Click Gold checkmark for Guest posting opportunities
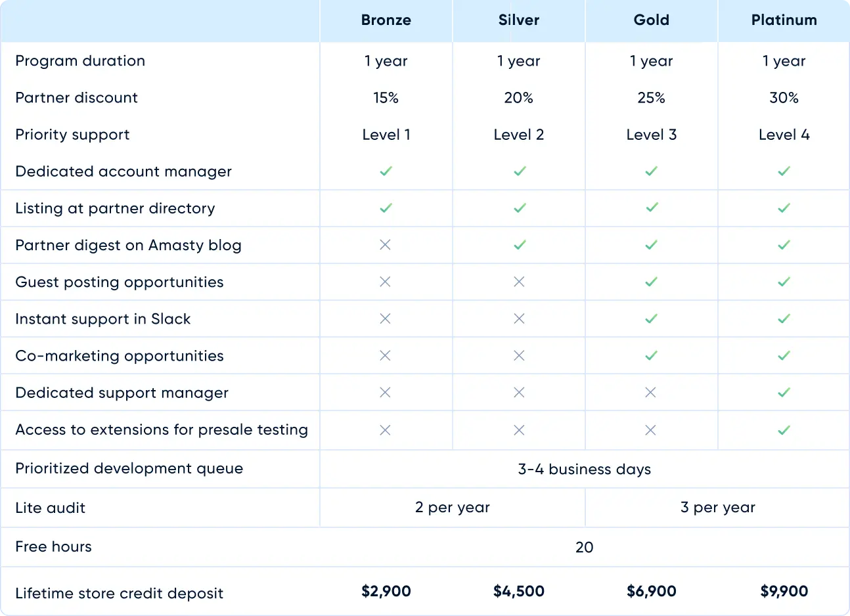The width and height of the screenshot is (850, 616). coord(651,282)
